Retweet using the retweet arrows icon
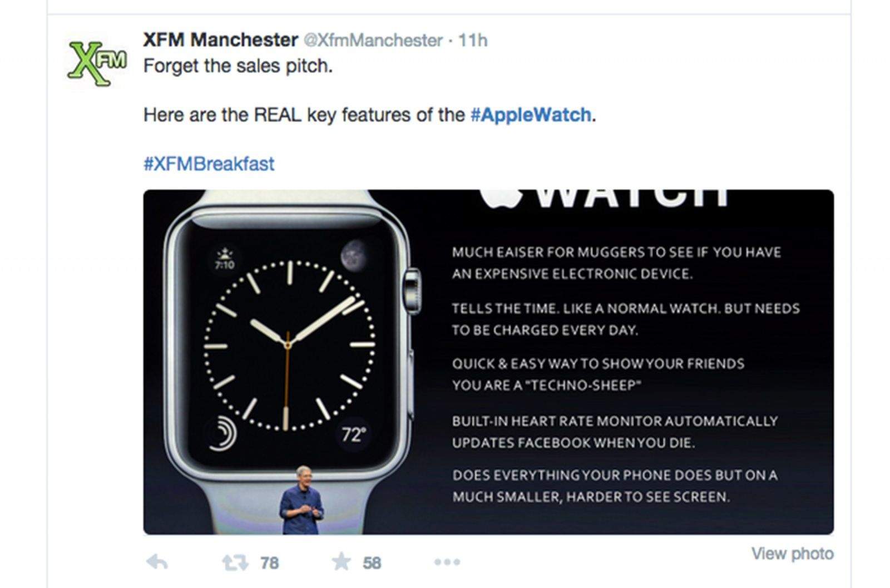The width and height of the screenshot is (890, 588). pyautogui.click(x=235, y=562)
